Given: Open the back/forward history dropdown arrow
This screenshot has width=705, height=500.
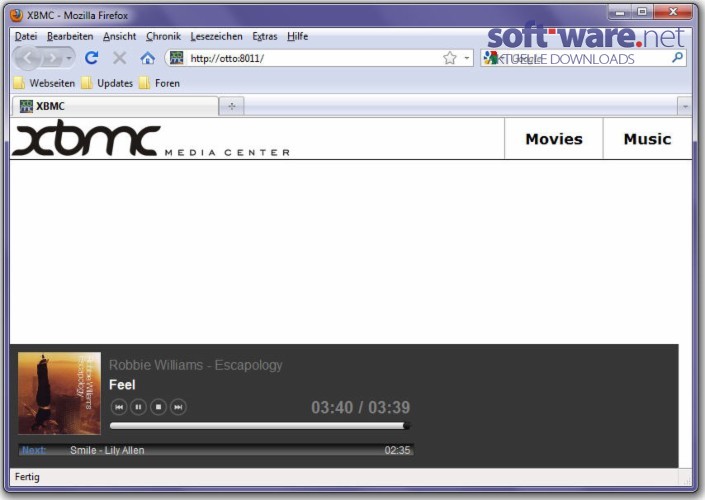Looking at the screenshot, I should [69, 58].
